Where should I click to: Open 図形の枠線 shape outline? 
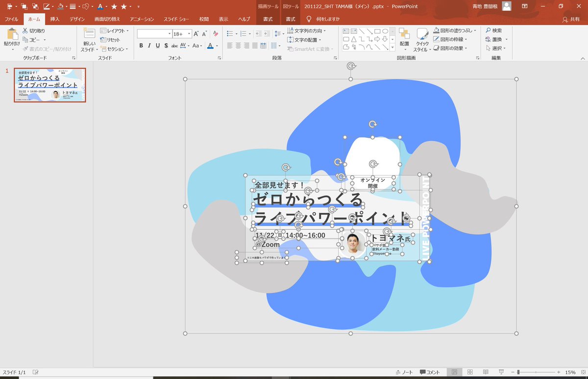tap(450, 39)
